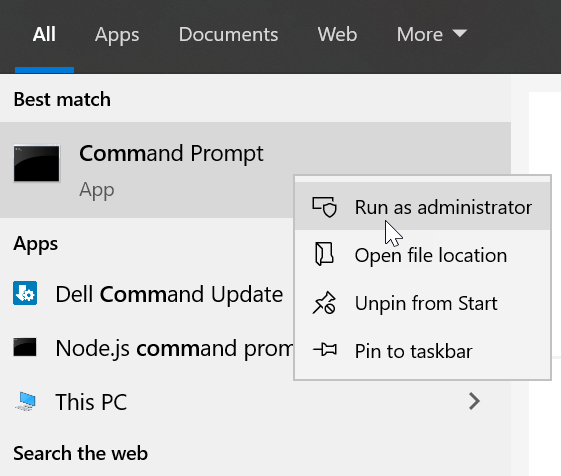Click the Command Prompt app icon
The width and height of the screenshot is (561, 476).
(x=36, y=163)
